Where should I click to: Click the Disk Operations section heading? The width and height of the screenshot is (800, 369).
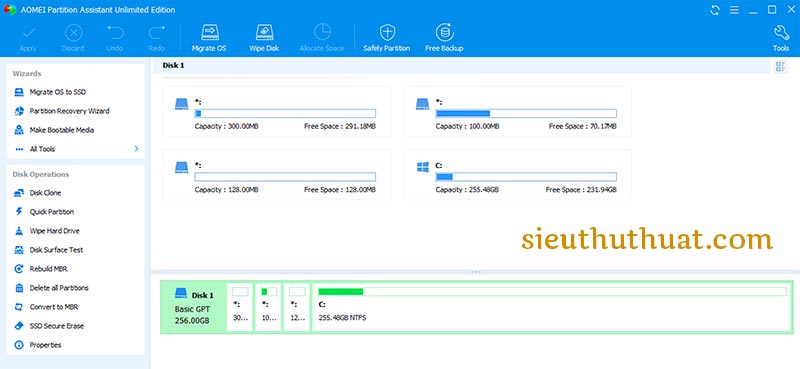(41, 174)
